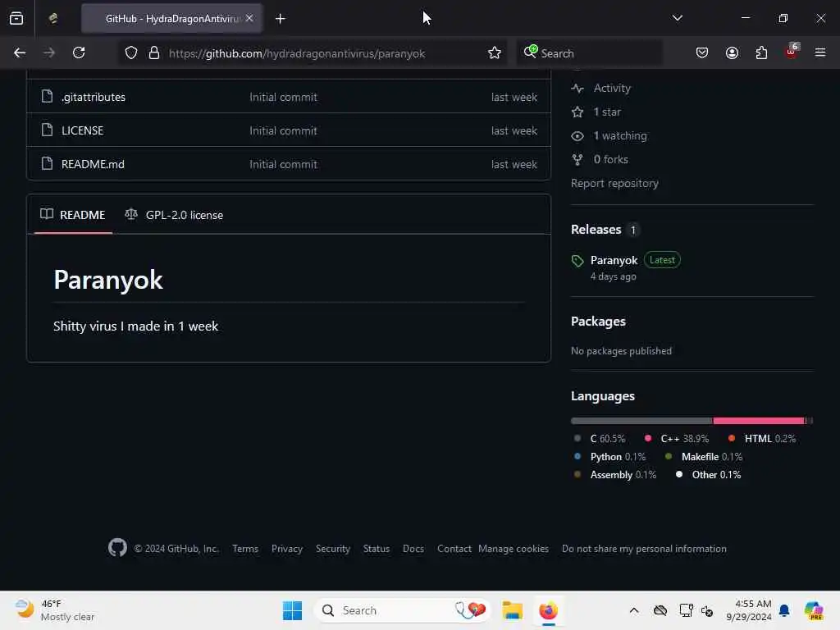Open the Pocket save icon
This screenshot has width=840, height=630.
tap(702, 52)
